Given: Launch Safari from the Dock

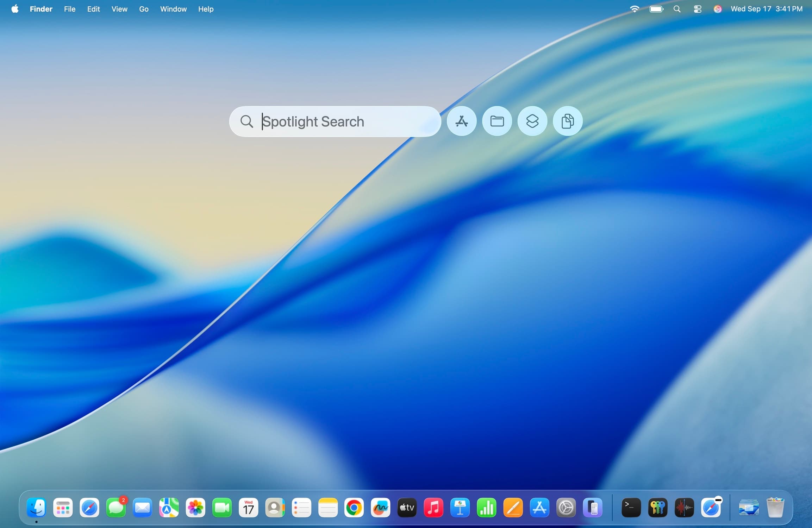Looking at the screenshot, I should click(89, 508).
